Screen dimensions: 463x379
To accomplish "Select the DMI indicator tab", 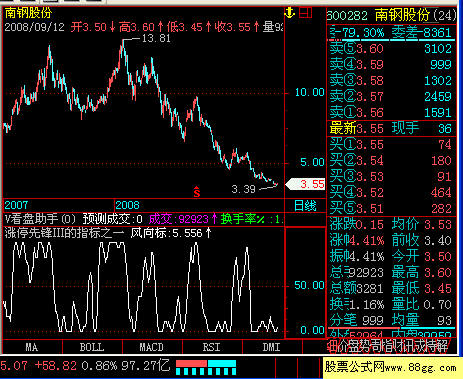I will (x=271, y=347).
